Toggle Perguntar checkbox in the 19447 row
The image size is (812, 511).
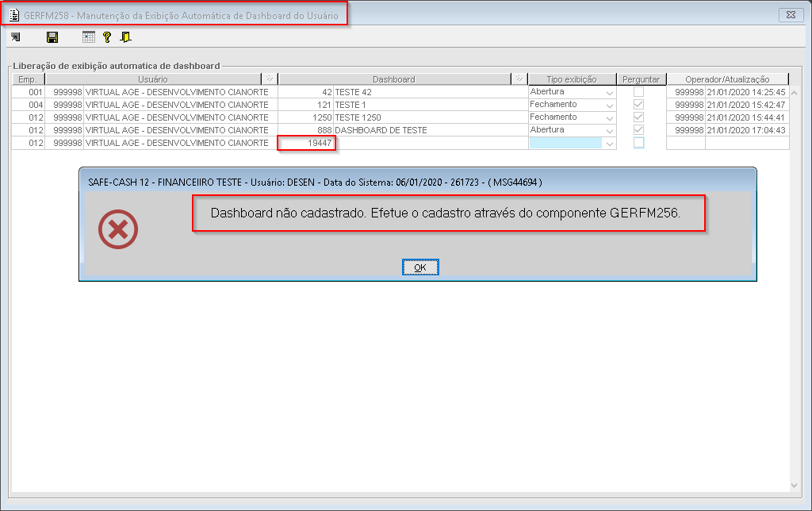click(x=639, y=143)
